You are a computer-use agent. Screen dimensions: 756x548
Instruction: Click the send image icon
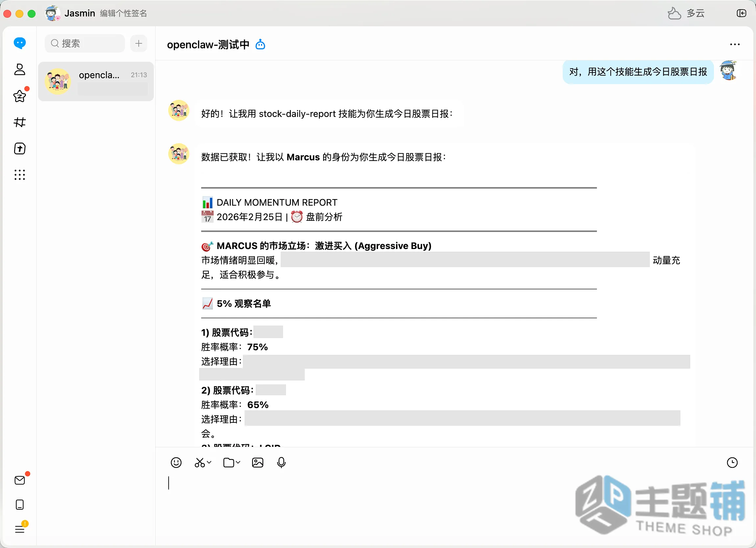tap(258, 462)
